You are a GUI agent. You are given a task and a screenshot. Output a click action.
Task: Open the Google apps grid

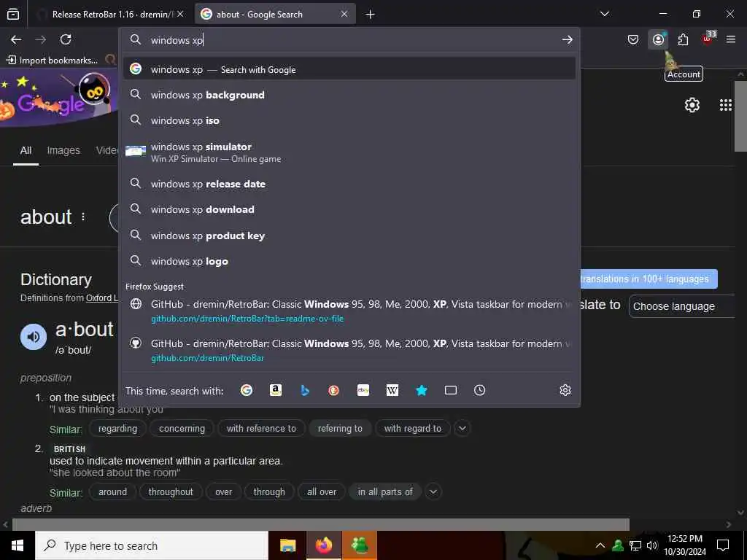coord(726,105)
